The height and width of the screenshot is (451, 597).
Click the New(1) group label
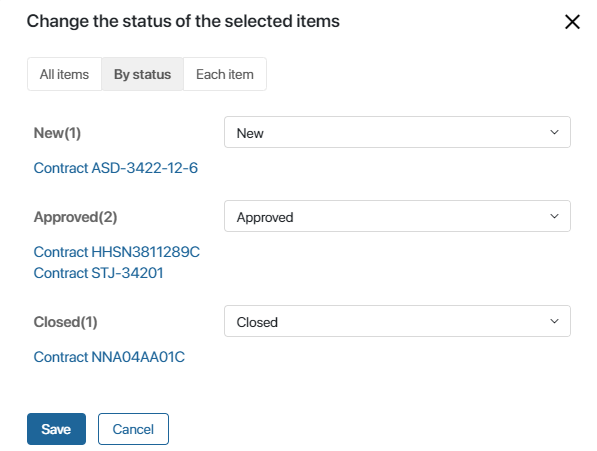[x=57, y=133]
